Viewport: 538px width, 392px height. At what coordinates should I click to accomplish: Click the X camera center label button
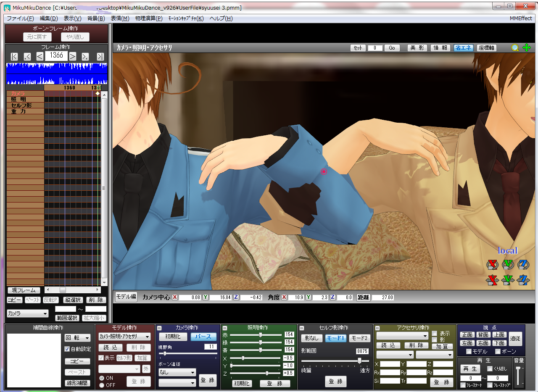175,297
